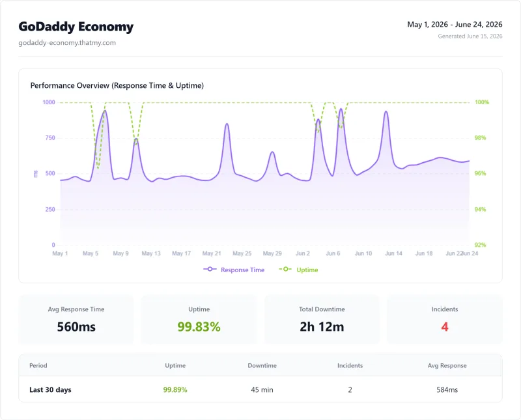Toggle the Uptime legend item

click(298, 270)
